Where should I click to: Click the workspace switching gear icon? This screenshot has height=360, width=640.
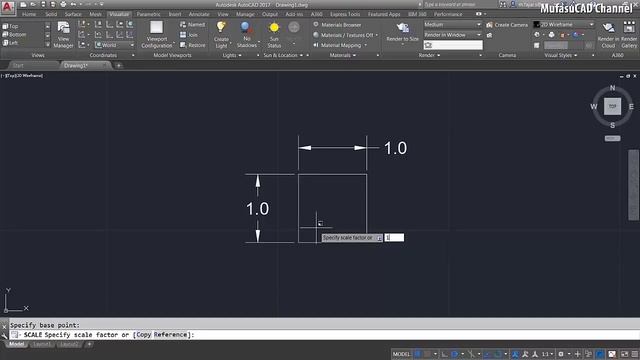tap(561, 354)
